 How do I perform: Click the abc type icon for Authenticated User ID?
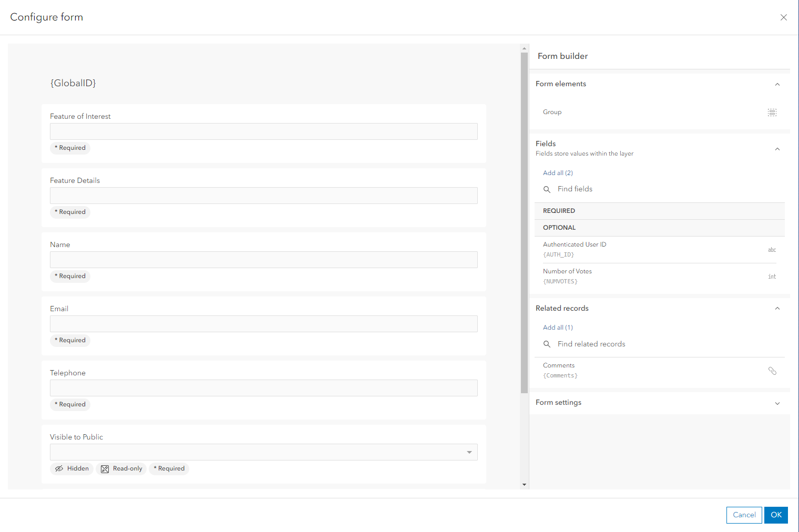click(772, 250)
